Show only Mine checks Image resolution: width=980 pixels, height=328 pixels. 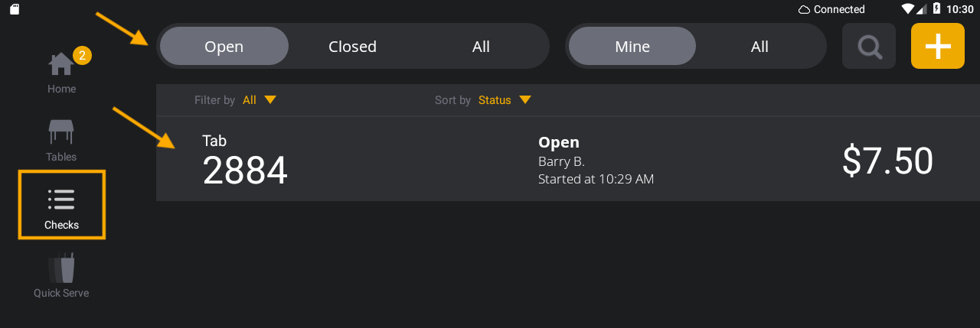pyautogui.click(x=632, y=47)
